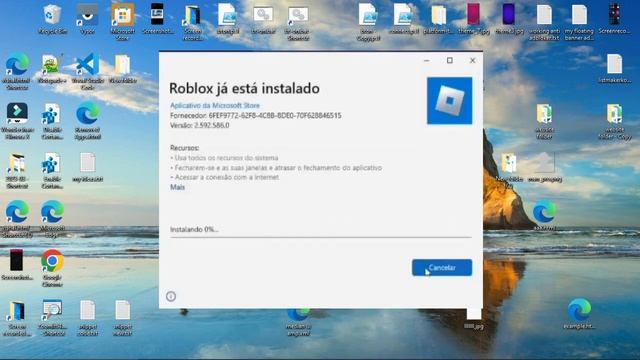Image resolution: width=640 pixels, height=360 pixels.
Task: Click the info icon in the installer dialog
Action: click(x=171, y=296)
